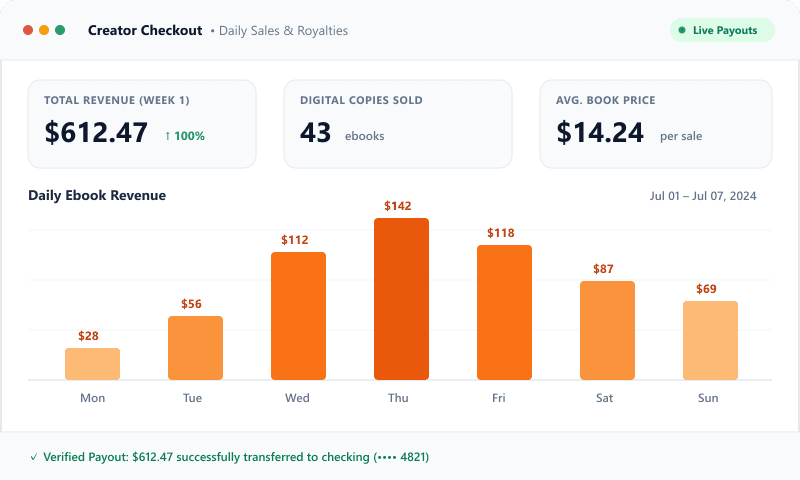Click the Sat axis label
This screenshot has height=480, width=800.
point(604,398)
